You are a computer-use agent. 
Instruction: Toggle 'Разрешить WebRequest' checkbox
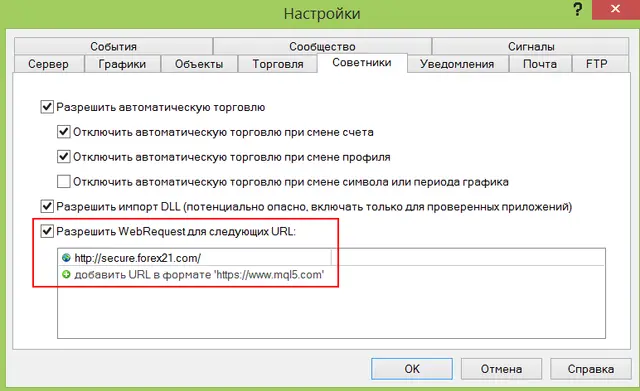coord(47,231)
